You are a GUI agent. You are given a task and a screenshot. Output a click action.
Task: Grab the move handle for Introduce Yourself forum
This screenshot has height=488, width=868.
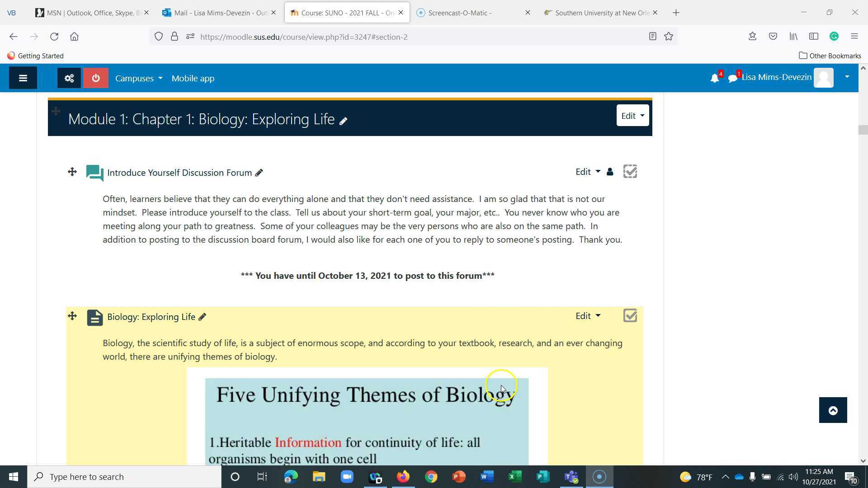[x=72, y=172]
